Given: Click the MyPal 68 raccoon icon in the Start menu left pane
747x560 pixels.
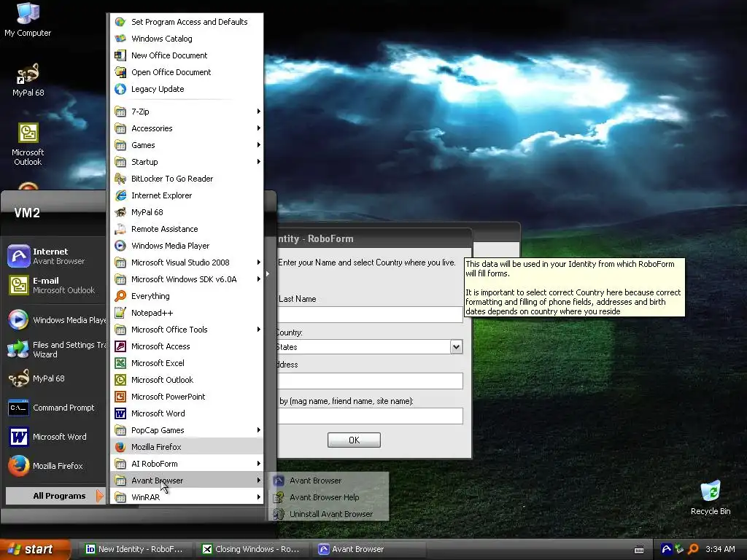Looking at the screenshot, I should (x=18, y=378).
